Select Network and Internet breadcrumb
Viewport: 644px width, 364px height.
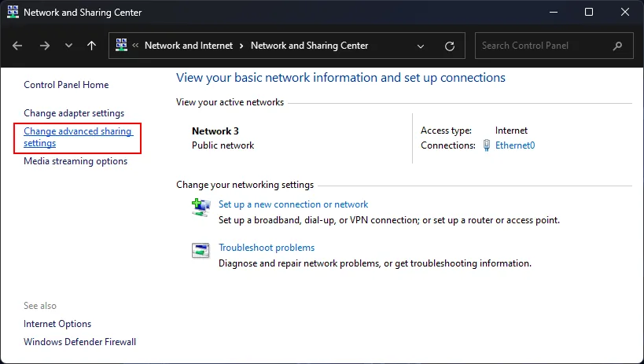coord(189,46)
